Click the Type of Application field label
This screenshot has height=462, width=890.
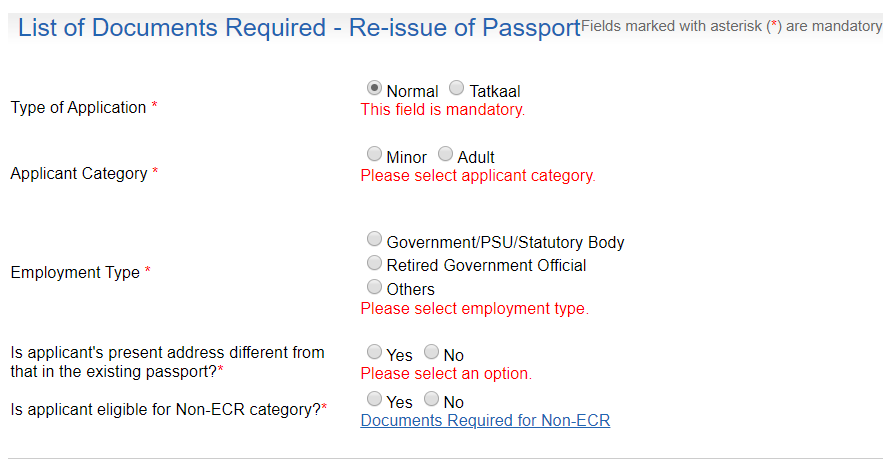click(x=78, y=108)
